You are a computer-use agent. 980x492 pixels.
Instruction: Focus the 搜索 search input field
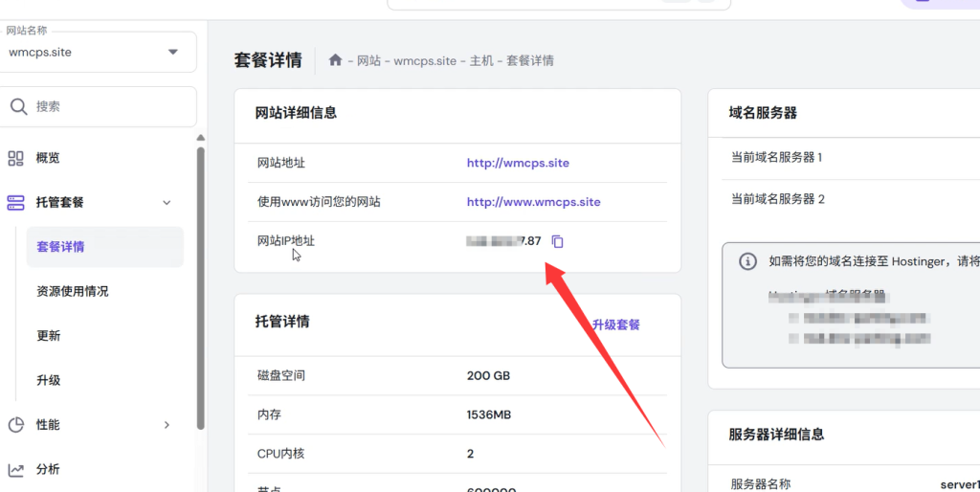(110, 107)
